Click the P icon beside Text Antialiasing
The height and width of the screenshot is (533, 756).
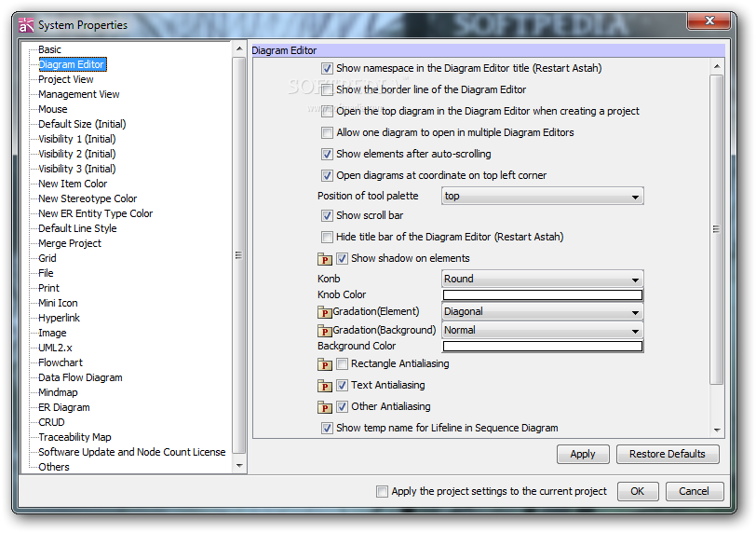(325, 386)
